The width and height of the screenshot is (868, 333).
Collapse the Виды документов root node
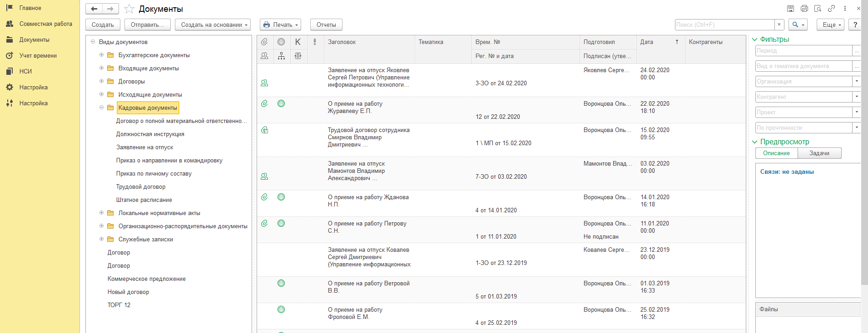[x=93, y=42]
